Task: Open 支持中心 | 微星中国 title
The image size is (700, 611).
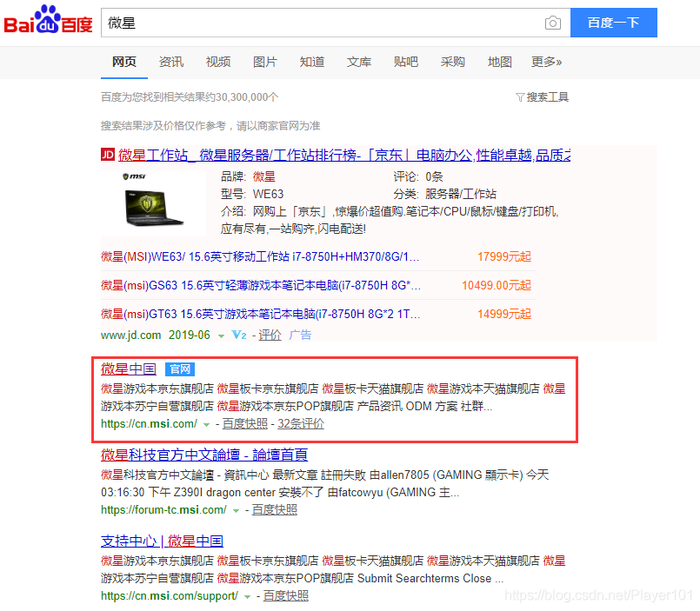Action: click(x=162, y=541)
